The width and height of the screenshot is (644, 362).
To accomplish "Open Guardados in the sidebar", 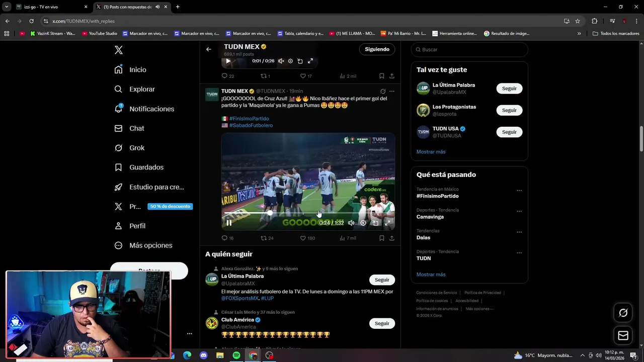I will (138, 167).
